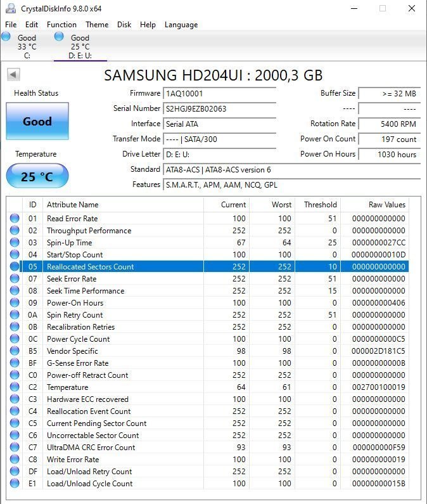Click status orb of Power-off Retract Count row
427x504 pixels.
pyautogui.click(x=15, y=375)
